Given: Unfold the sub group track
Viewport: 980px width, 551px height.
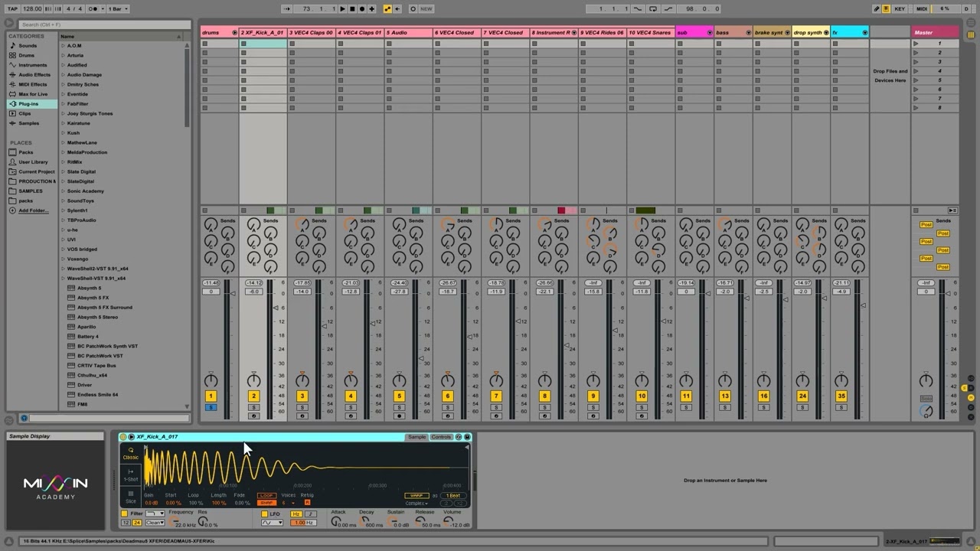Looking at the screenshot, I should (x=710, y=33).
